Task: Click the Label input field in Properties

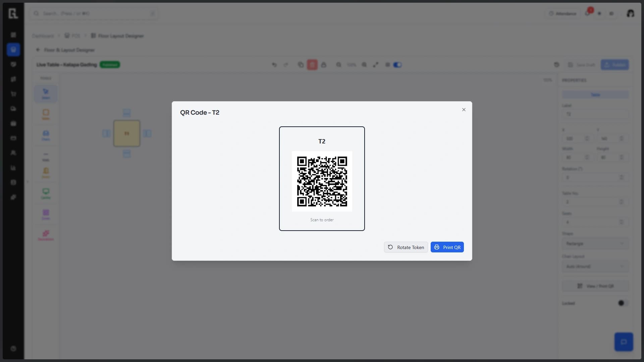Action: click(x=595, y=114)
